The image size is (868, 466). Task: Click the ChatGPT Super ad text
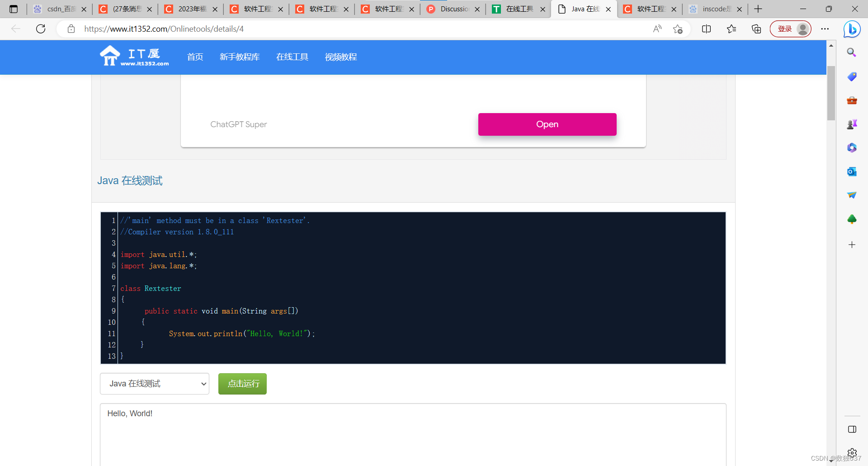(238, 124)
